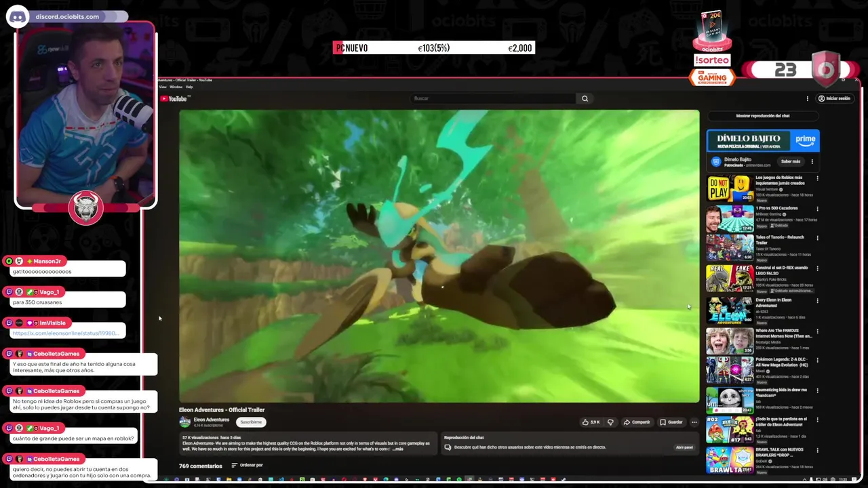This screenshot has width=868, height=488.
Task: Open Eleon Adventures channel avatar
Action: tap(184, 422)
